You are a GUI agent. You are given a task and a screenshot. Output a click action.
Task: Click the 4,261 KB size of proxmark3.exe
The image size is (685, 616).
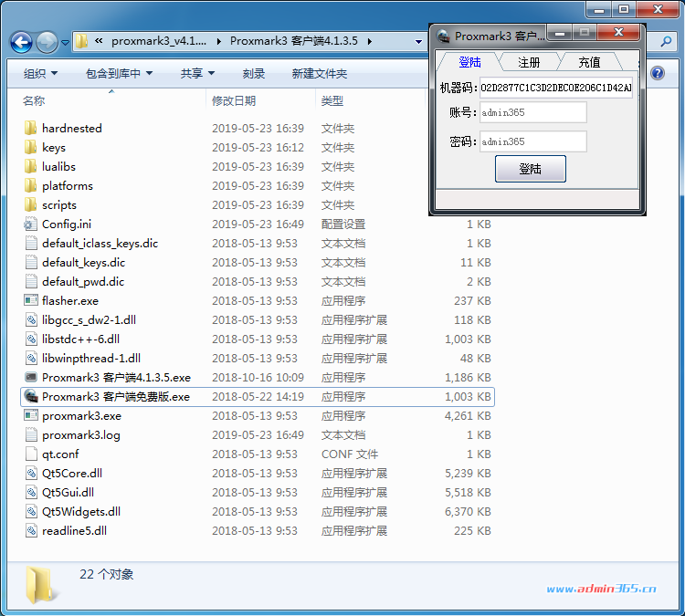click(468, 415)
